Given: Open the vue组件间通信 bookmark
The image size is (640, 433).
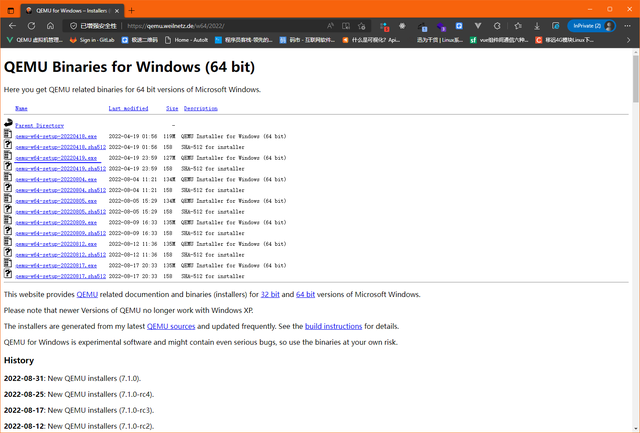Looking at the screenshot, I should coord(499,40).
